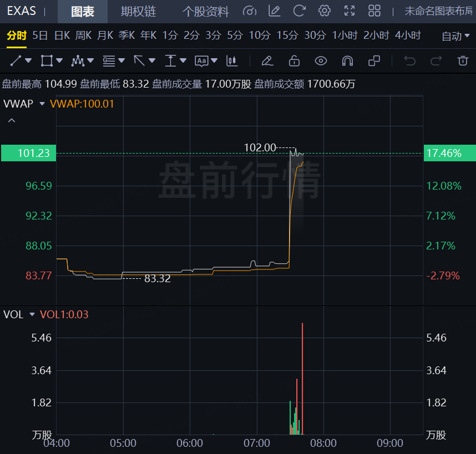The width and height of the screenshot is (476, 454).
Task: Select the eraser drawing tool
Action: click(267, 60)
